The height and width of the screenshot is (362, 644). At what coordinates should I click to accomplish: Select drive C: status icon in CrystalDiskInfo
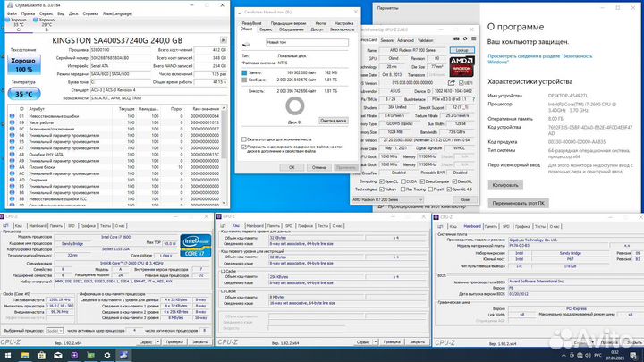[9, 20]
